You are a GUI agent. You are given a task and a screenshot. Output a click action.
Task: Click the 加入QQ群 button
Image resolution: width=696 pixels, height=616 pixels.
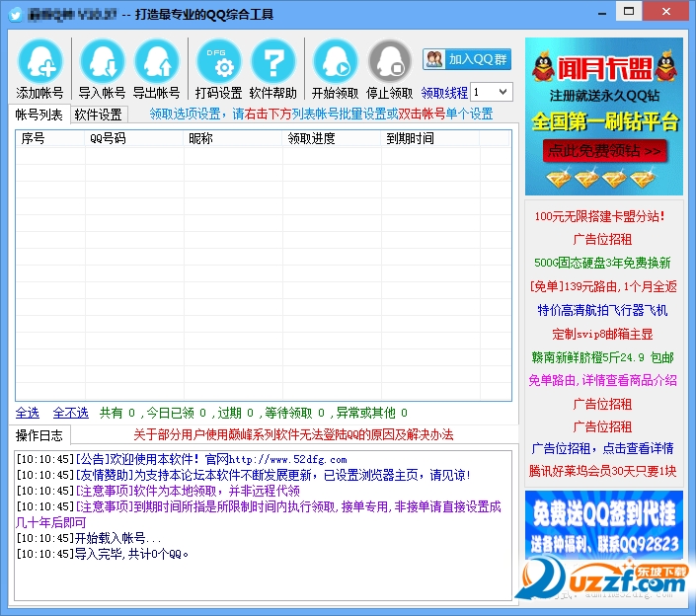click(467, 59)
